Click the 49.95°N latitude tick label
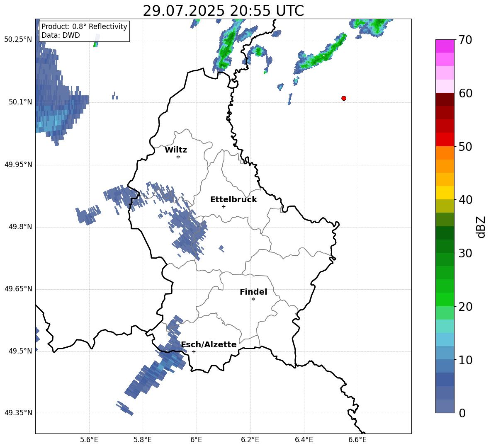 point(18,165)
